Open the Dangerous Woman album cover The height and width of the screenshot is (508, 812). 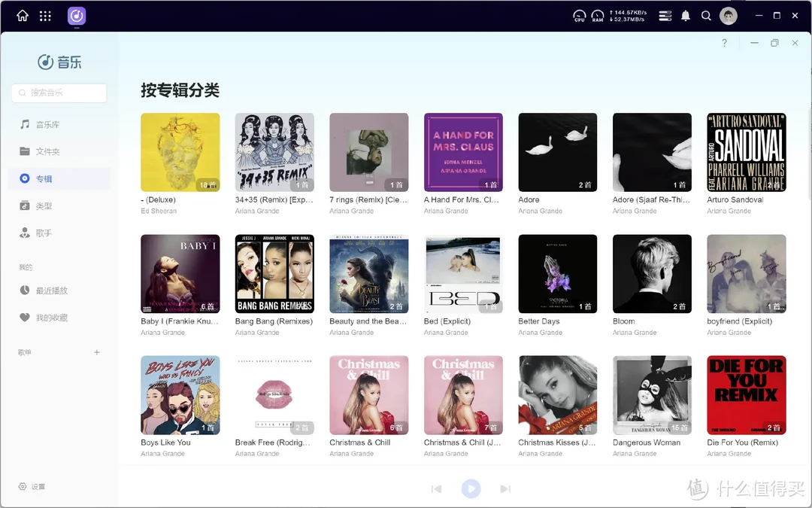(652, 395)
